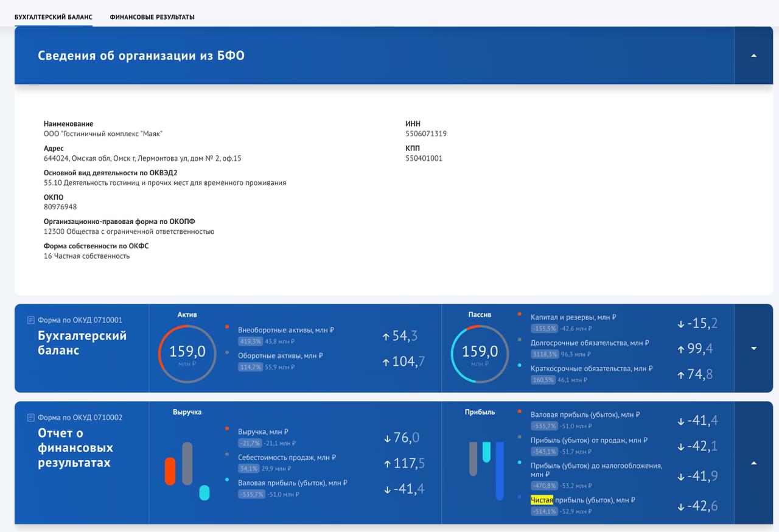Open the Отчет о финансовых результатах heading

[75, 447]
